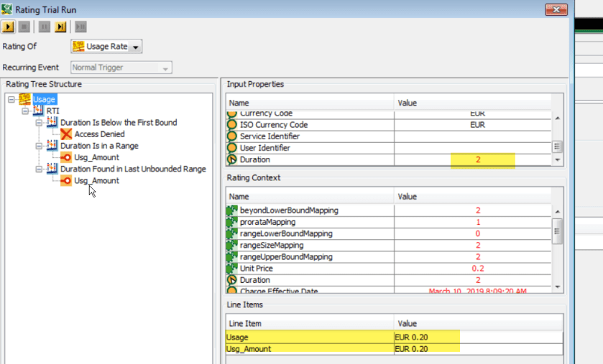Click the Step to next toolbar button
The image size is (603, 364).
[60, 27]
